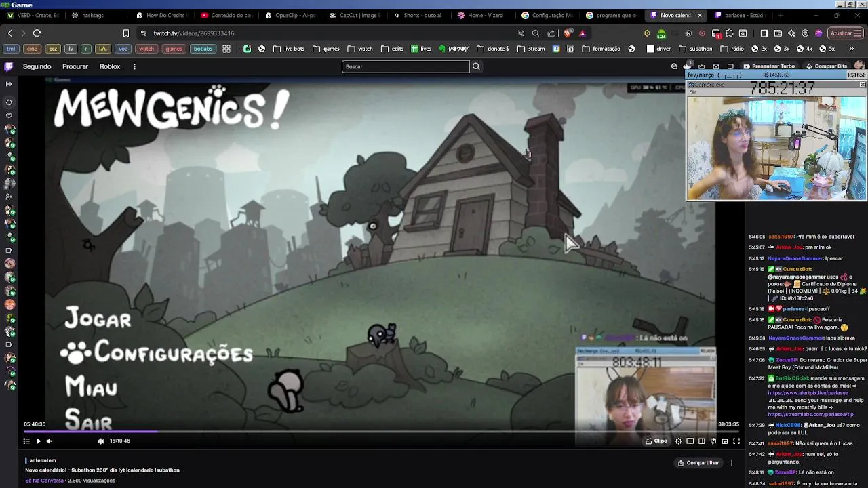The image size is (868, 488).
Task: Expand the edits bookmark folder
Action: tap(393, 49)
